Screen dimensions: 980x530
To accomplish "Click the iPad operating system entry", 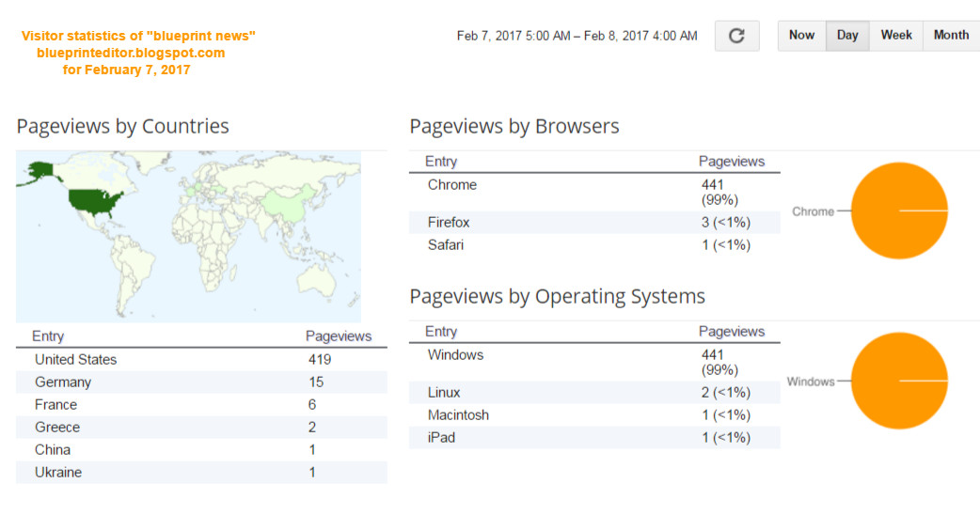I will pyautogui.click(x=441, y=437).
